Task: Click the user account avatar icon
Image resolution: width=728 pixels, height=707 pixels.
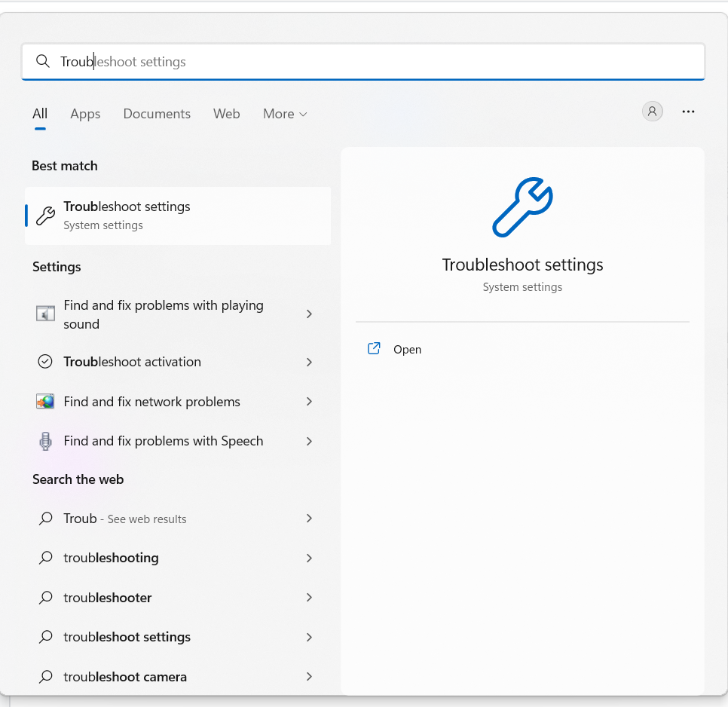Action: tap(652, 112)
